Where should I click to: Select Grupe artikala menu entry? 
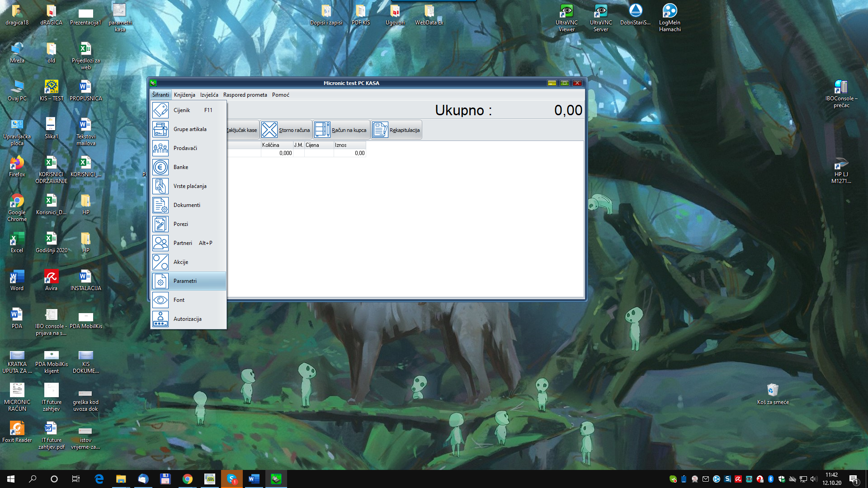point(189,129)
